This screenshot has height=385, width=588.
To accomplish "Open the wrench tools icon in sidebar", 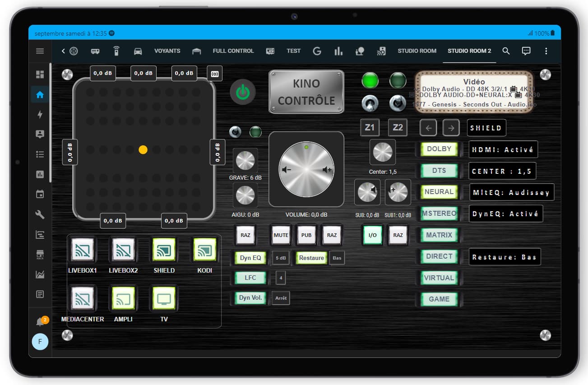I will pos(40,214).
